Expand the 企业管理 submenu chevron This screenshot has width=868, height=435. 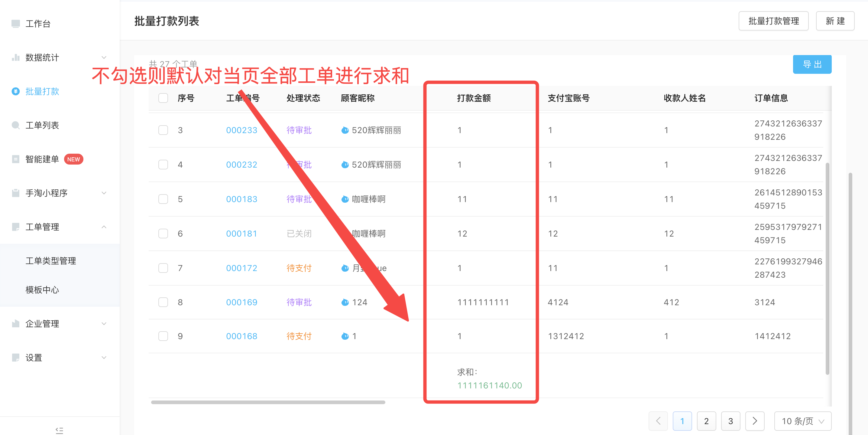click(x=104, y=324)
